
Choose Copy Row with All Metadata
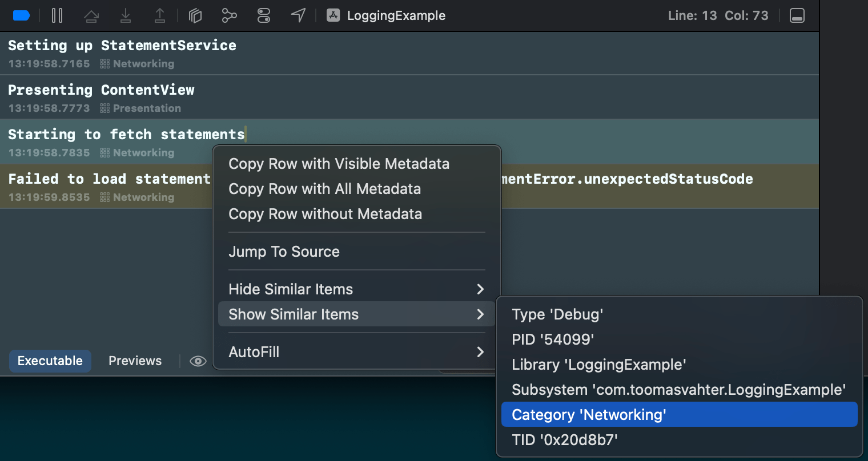tap(324, 189)
